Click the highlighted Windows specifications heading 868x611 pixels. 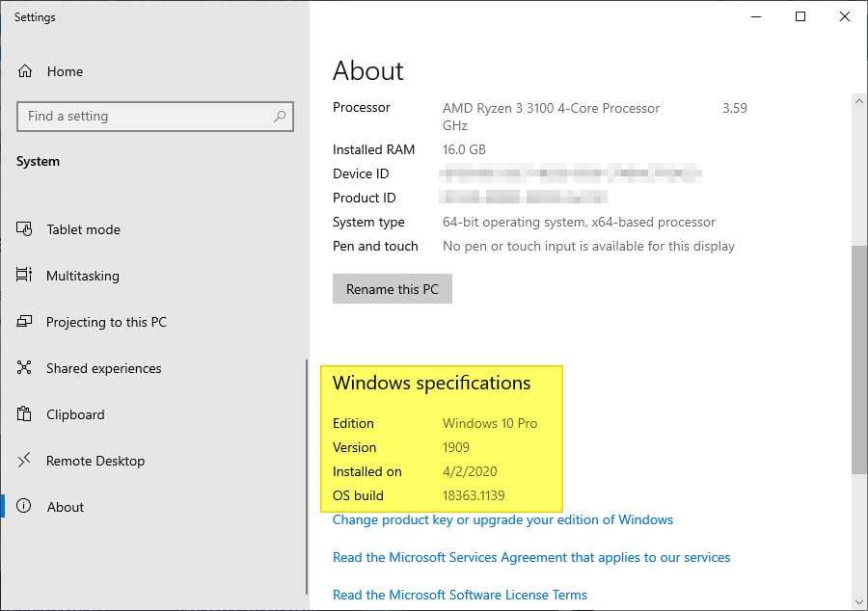click(431, 383)
